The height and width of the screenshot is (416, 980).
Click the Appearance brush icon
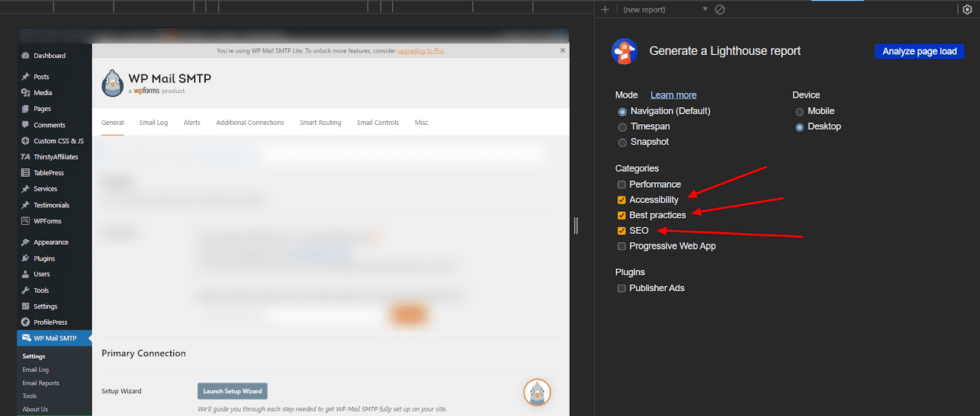[25, 242]
